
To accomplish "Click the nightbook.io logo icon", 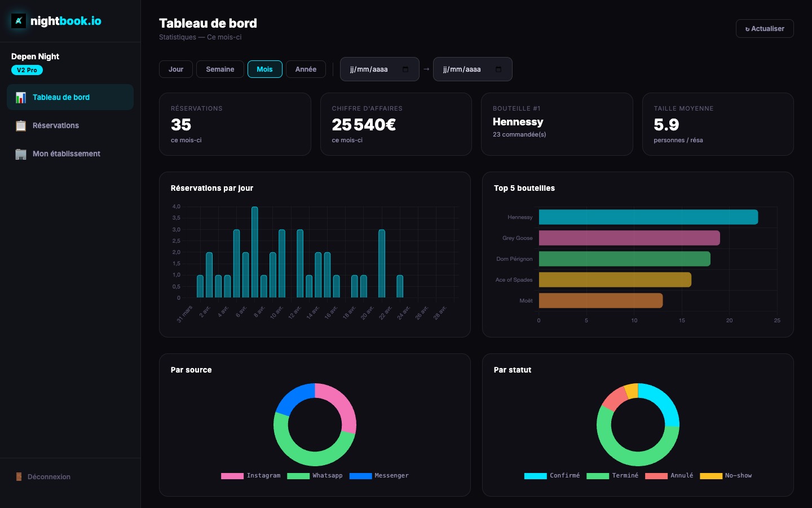I will [19, 21].
